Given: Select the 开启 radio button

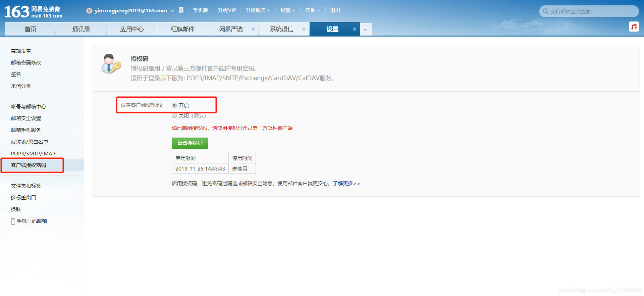Looking at the screenshot, I should (174, 105).
